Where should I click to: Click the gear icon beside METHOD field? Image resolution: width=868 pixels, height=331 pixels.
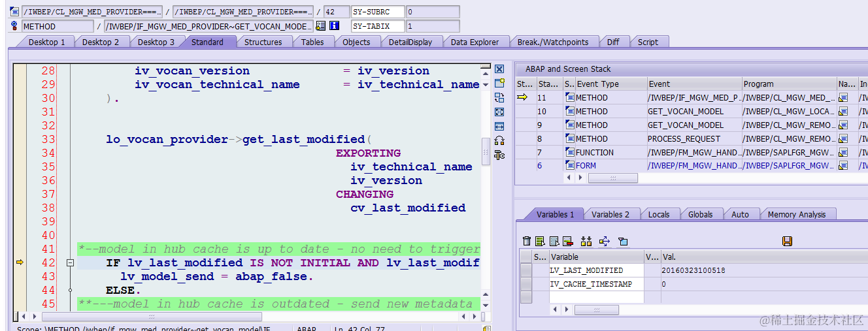[x=14, y=26]
